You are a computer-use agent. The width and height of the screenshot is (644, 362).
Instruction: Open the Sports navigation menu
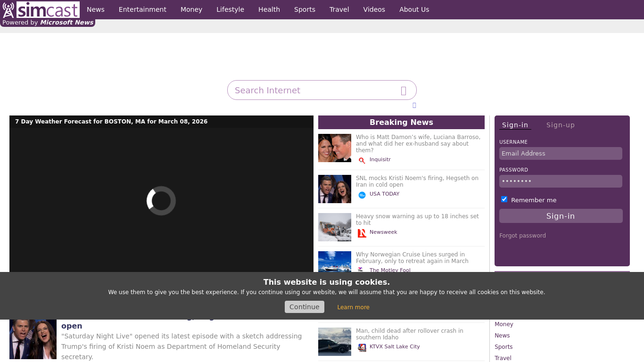coord(305,9)
